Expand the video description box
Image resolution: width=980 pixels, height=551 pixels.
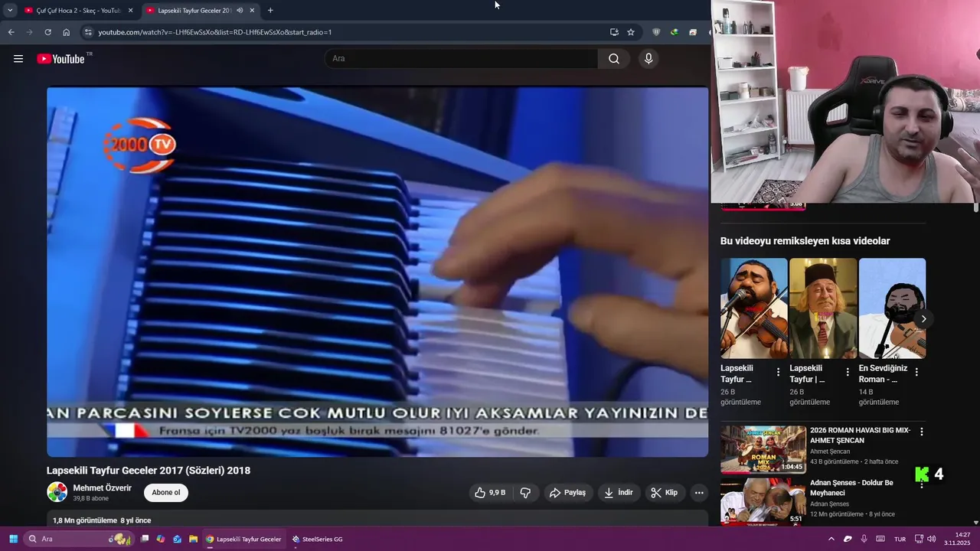pyautogui.click(x=377, y=520)
